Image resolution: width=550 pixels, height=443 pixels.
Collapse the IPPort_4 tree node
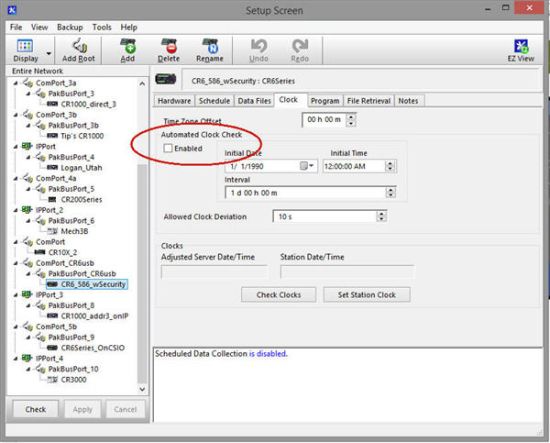[15, 358]
